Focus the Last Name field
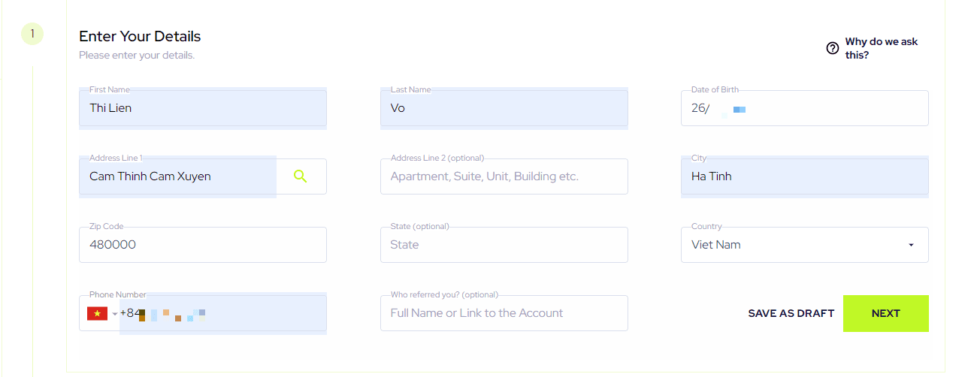The image size is (980, 377). [x=504, y=108]
